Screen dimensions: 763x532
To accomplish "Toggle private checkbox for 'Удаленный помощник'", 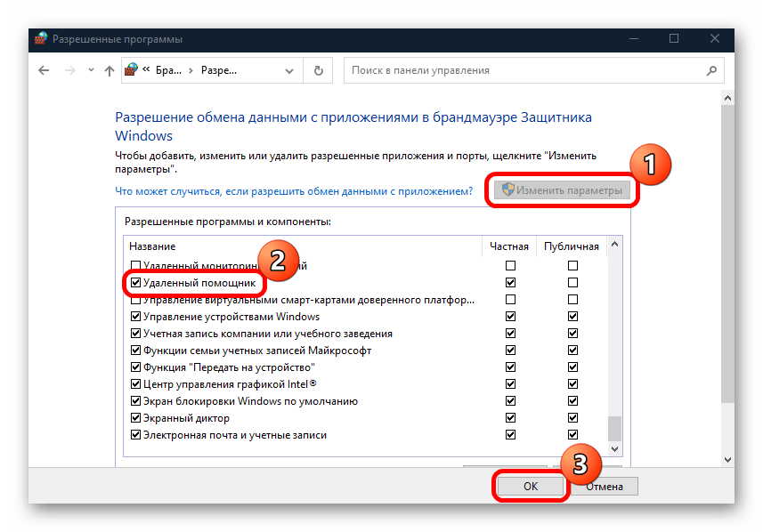I will pyautogui.click(x=510, y=283).
